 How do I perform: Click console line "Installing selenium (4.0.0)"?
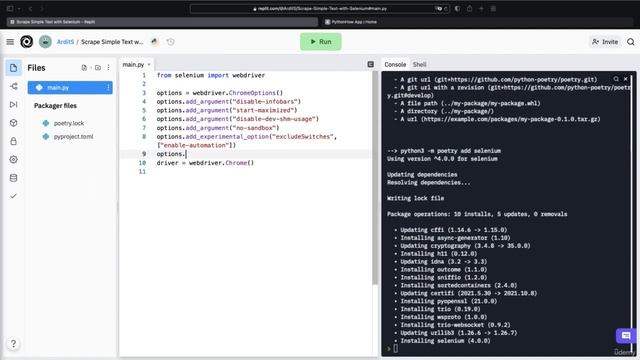tap(445, 340)
